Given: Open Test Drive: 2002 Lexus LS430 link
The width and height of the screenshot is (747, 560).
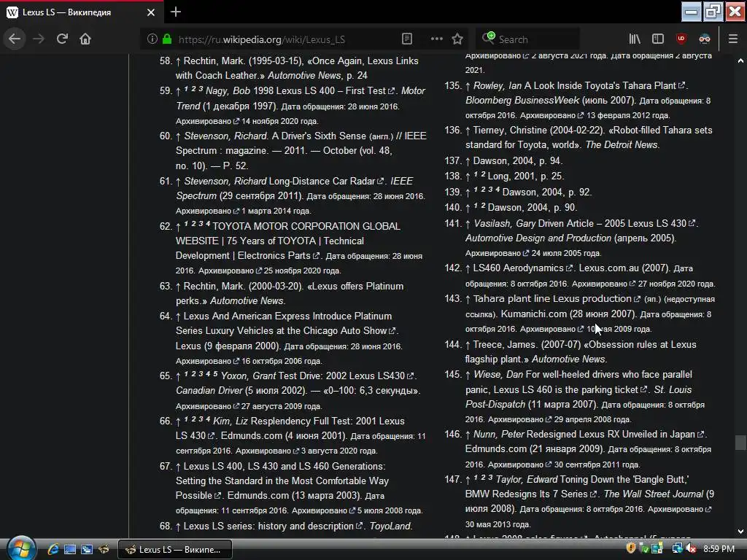Looking at the screenshot, I should 347,376.
